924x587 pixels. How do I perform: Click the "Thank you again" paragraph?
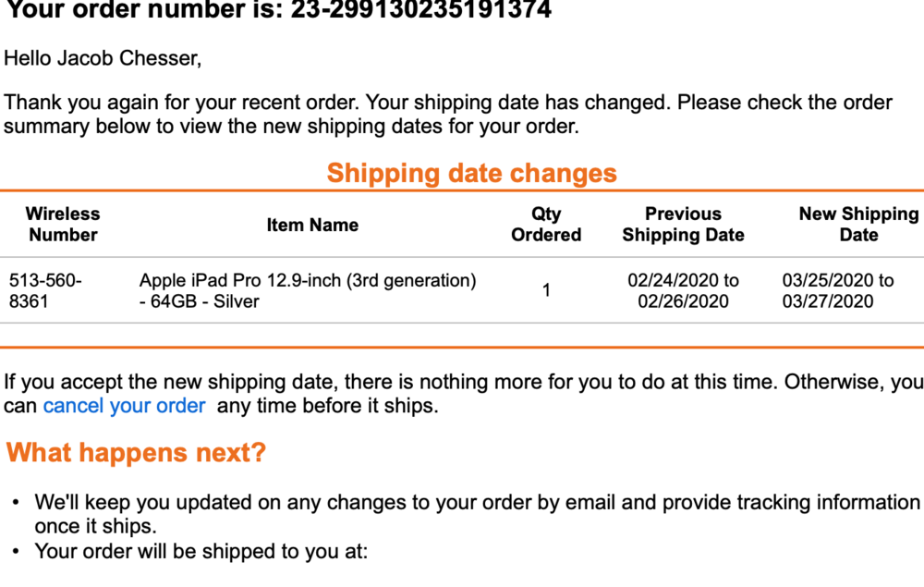pyautogui.click(x=448, y=114)
